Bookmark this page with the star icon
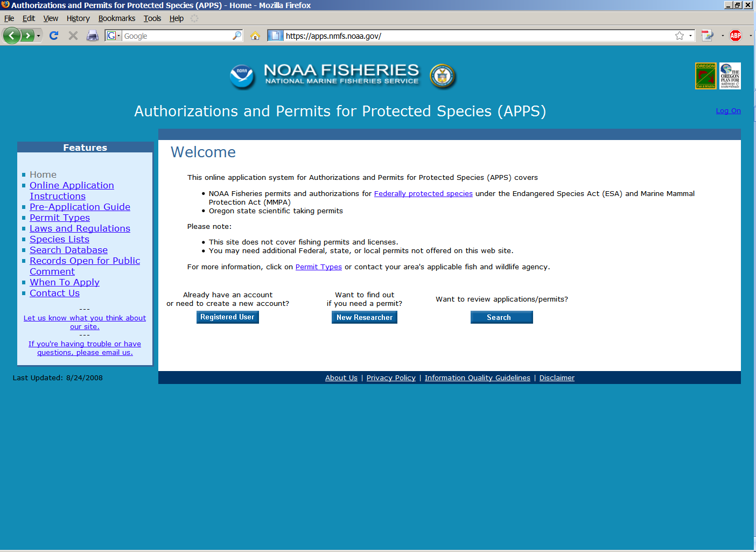 680,36
